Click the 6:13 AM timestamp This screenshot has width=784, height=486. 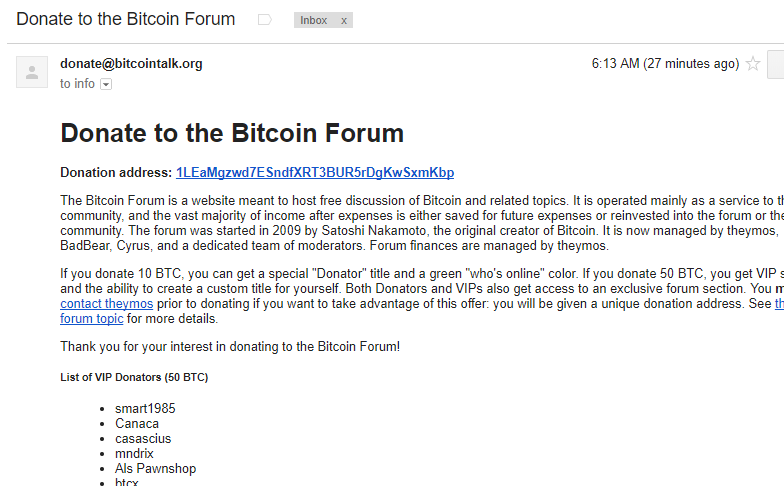pyautogui.click(x=665, y=64)
